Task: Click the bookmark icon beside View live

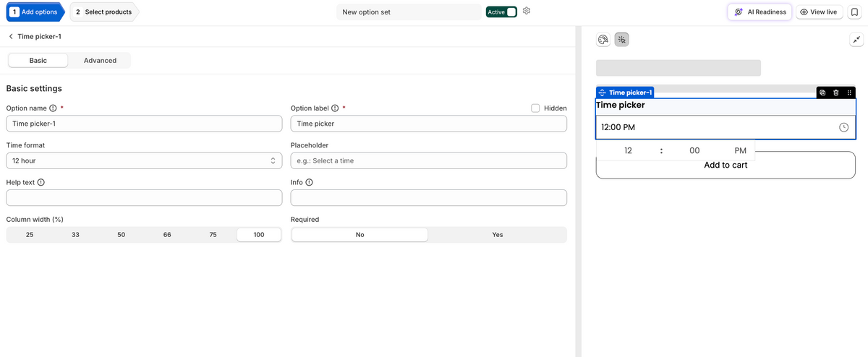Action: point(854,12)
